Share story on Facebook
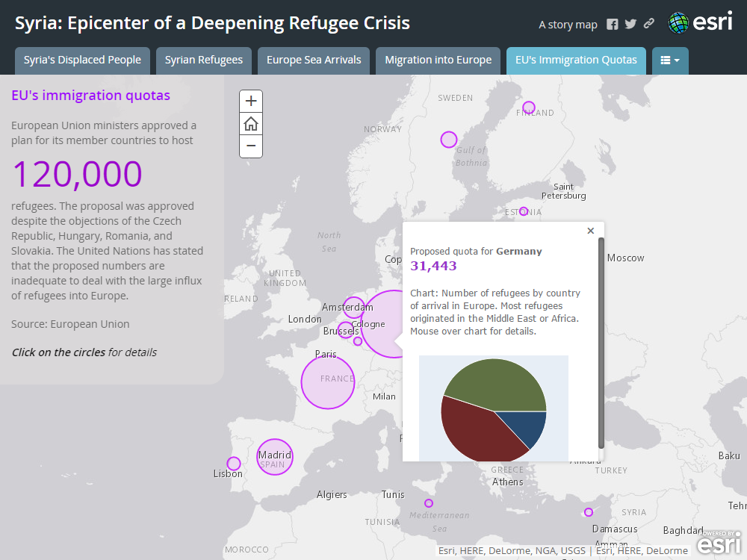 click(x=613, y=24)
